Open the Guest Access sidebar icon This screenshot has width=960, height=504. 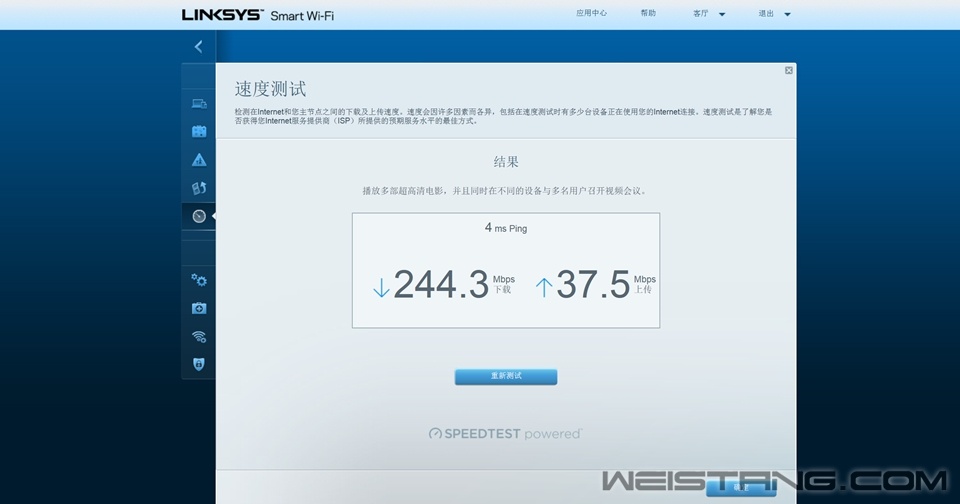pos(199,131)
